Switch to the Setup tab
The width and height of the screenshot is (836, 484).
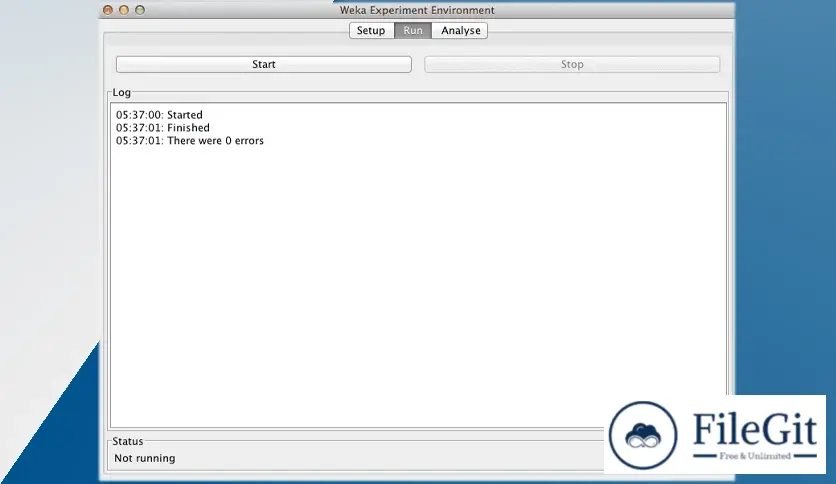tap(371, 30)
